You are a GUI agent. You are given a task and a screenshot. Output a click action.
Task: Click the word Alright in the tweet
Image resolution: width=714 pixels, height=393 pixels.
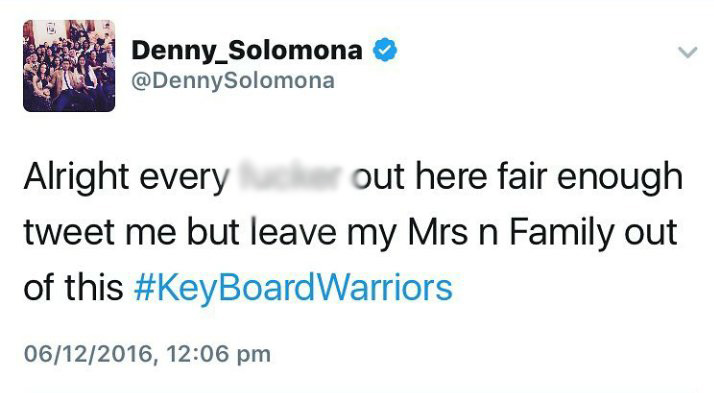tap(76, 178)
